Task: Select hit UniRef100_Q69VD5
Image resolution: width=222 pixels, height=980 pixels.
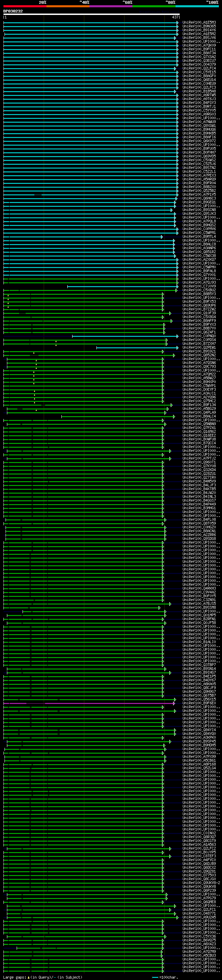Action: pyautogui.click(x=199, y=156)
